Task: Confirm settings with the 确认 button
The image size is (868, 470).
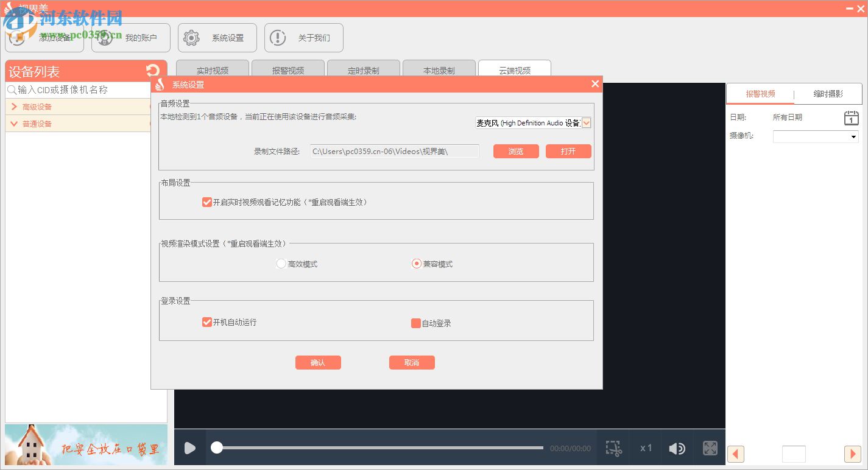Action: coord(318,362)
